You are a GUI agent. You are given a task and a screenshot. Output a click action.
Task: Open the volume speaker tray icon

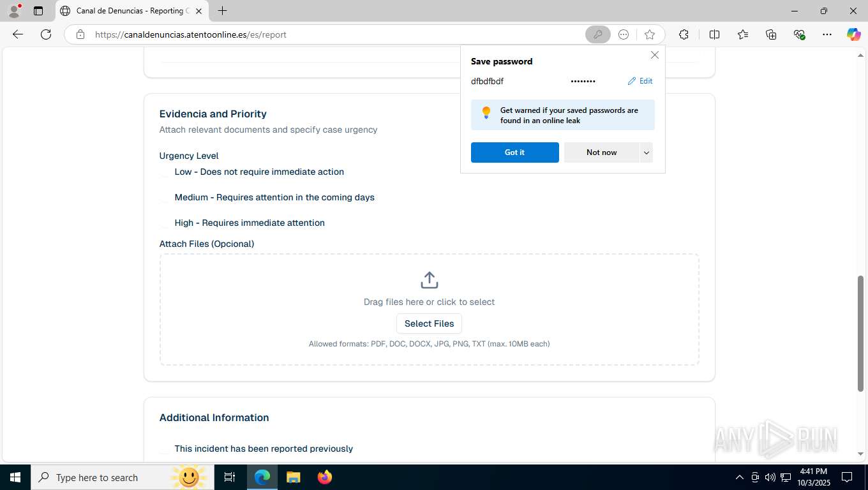[x=770, y=477]
